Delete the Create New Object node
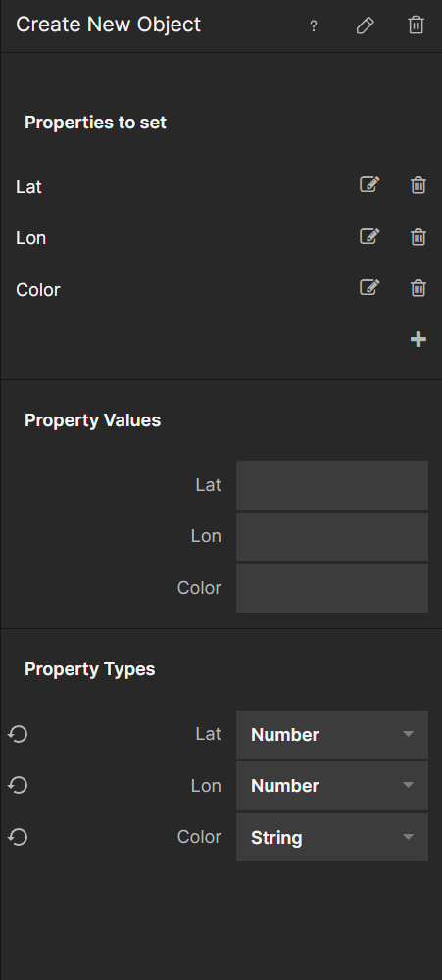 416,25
